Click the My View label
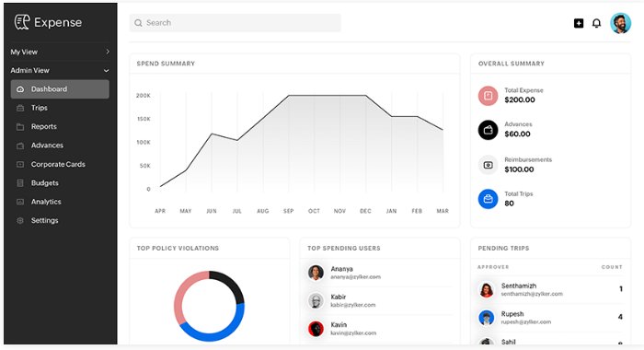Screen dimensions: 644x350 tap(24, 52)
